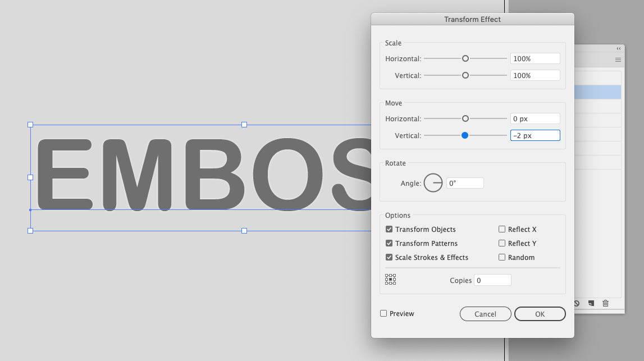Click the Scale Horizontal slider handle
This screenshot has height=361, width=644.
click(465, 58)
